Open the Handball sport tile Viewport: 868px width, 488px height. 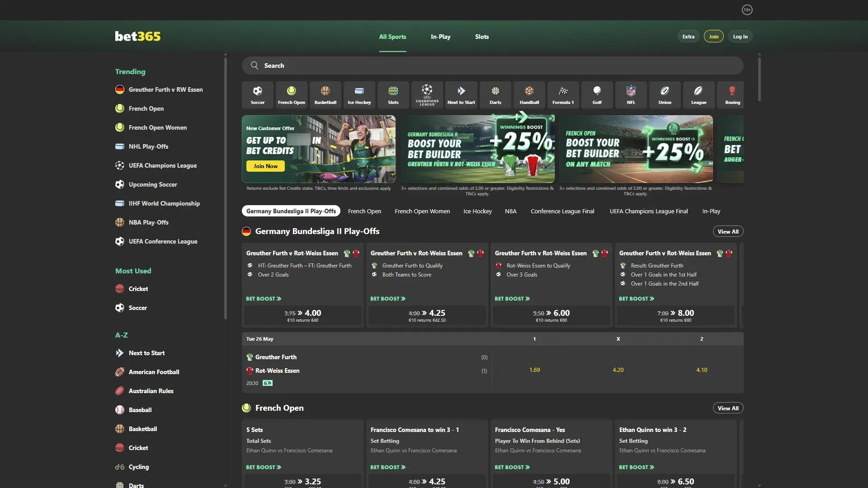529,95
